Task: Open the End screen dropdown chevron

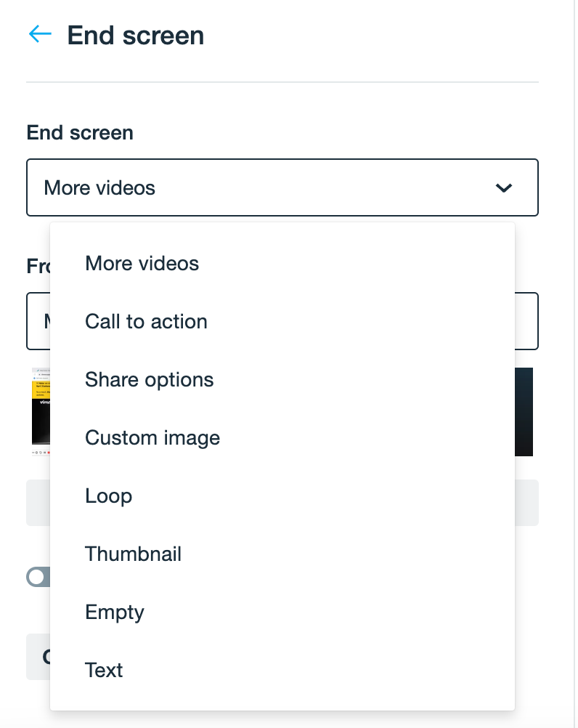Action: coord(503,187)
